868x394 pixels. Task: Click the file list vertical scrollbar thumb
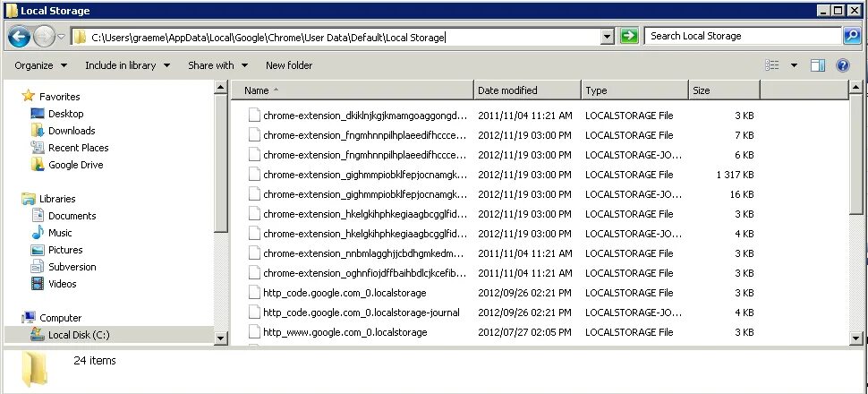click(855, 153)
